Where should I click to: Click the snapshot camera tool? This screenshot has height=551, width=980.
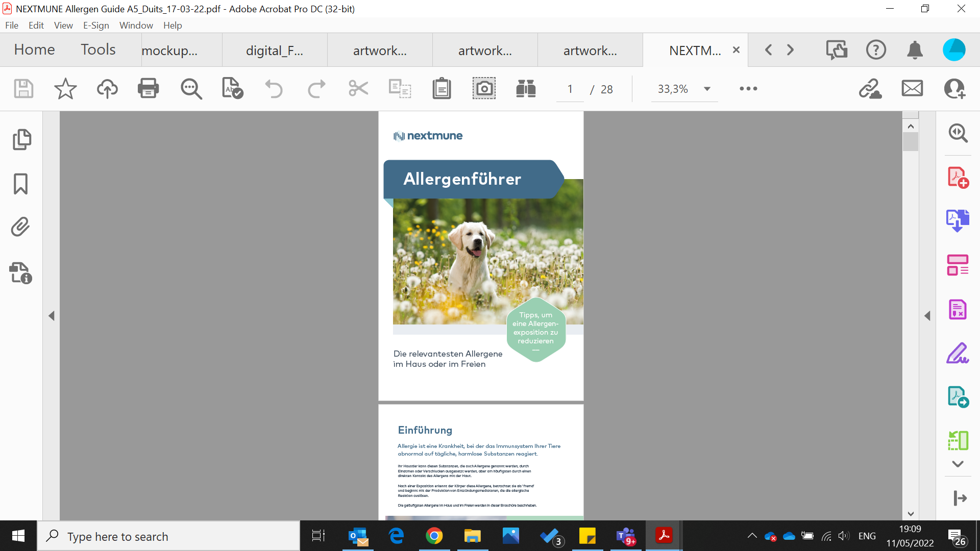point(483,89)
